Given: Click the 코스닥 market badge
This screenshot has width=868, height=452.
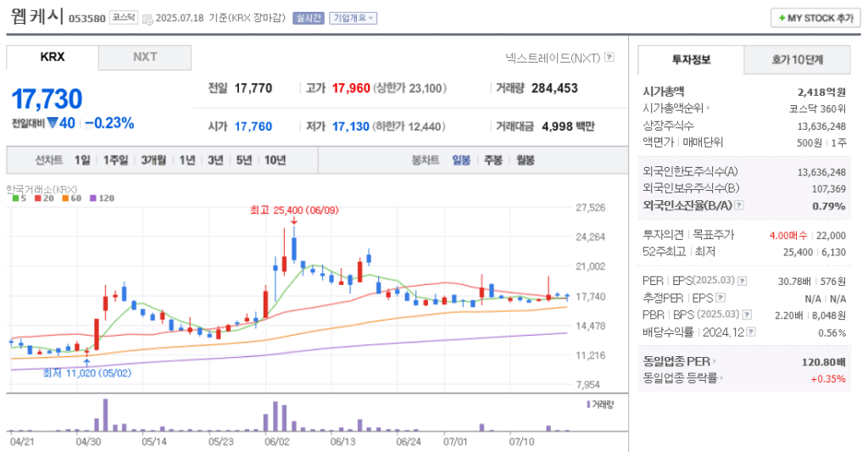Looking at the screenshot, I should (x=123, y=18).
